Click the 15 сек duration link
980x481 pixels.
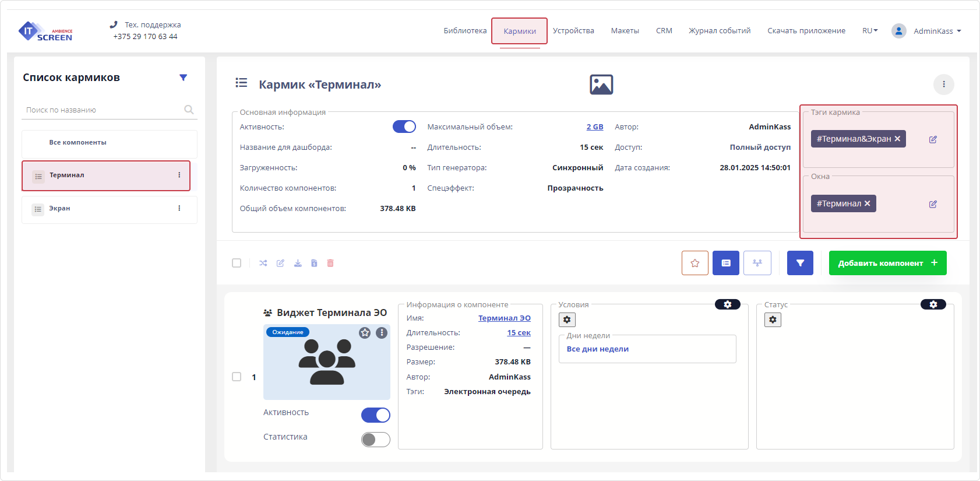(519, 333)
